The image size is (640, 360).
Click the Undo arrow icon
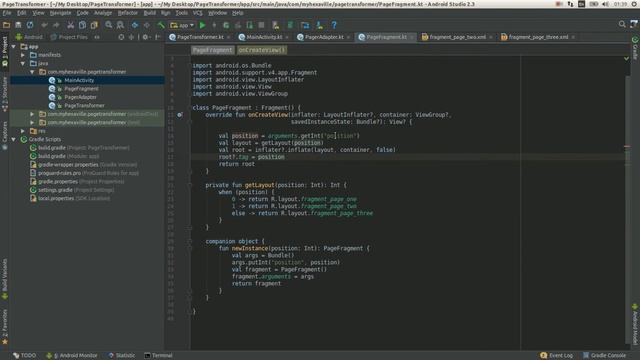click(x=44, y=25)
